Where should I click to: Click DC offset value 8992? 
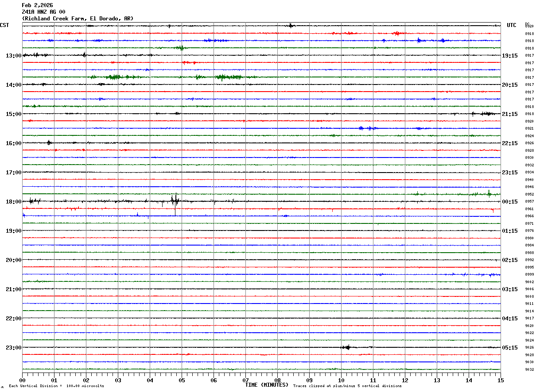click(x=529, y=260)
